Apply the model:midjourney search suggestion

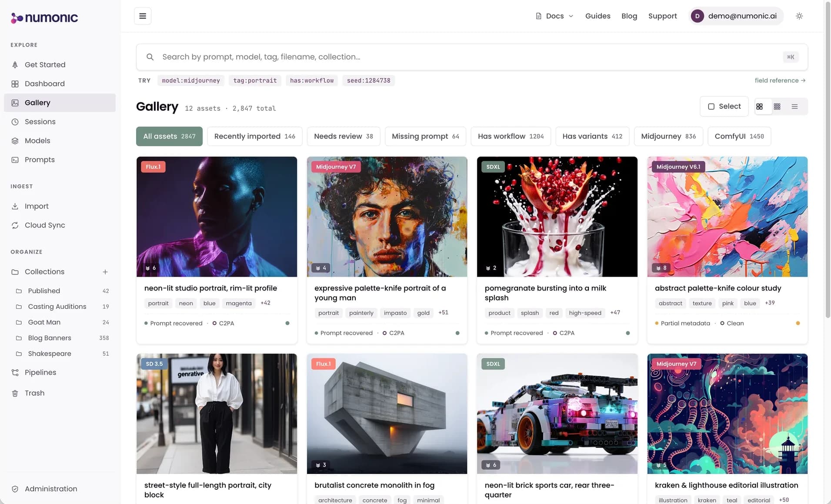tap(191, 80)
